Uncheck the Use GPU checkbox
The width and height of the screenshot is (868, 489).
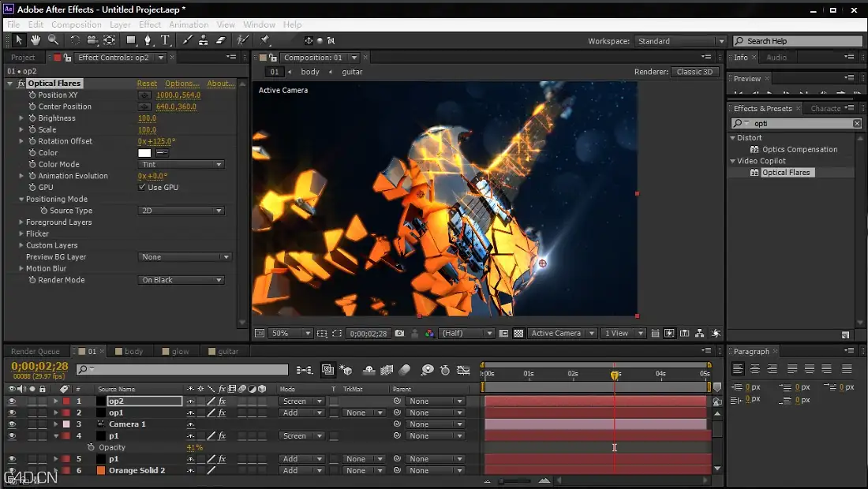point(142,188)
